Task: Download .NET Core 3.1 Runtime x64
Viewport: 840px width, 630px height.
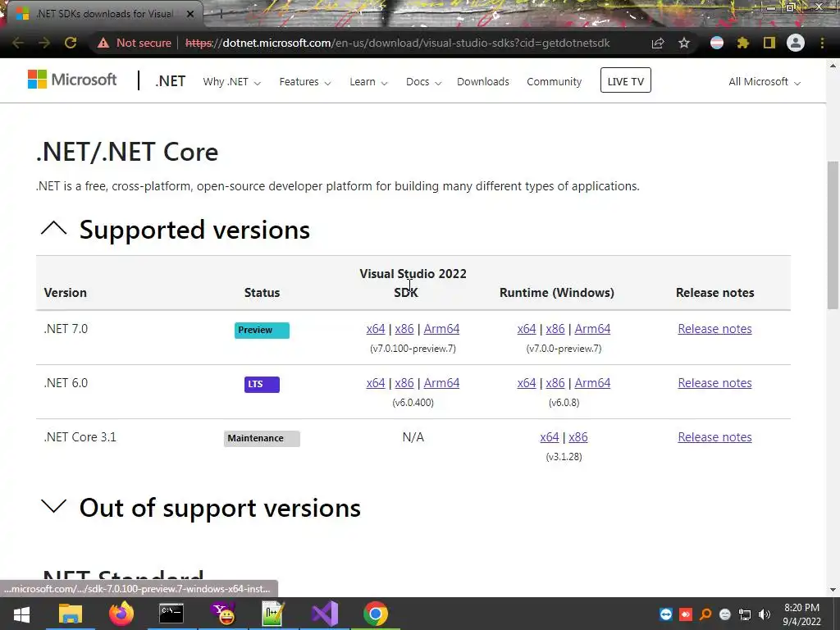Action: click(x=550, y=437)
